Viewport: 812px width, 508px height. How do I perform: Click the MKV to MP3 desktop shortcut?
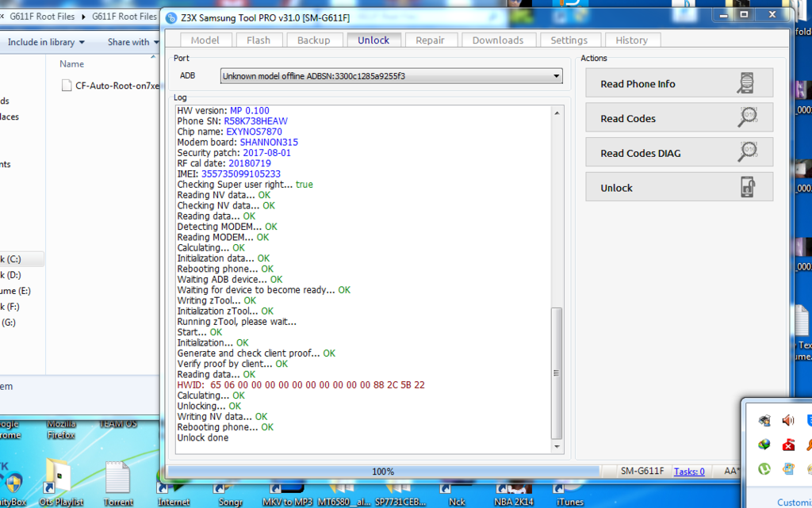coord(287,494)
